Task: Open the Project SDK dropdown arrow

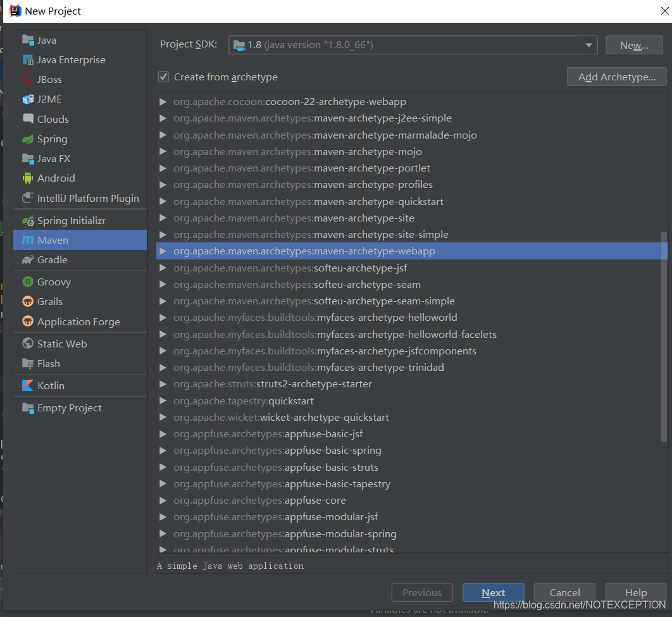Action: 588,45
